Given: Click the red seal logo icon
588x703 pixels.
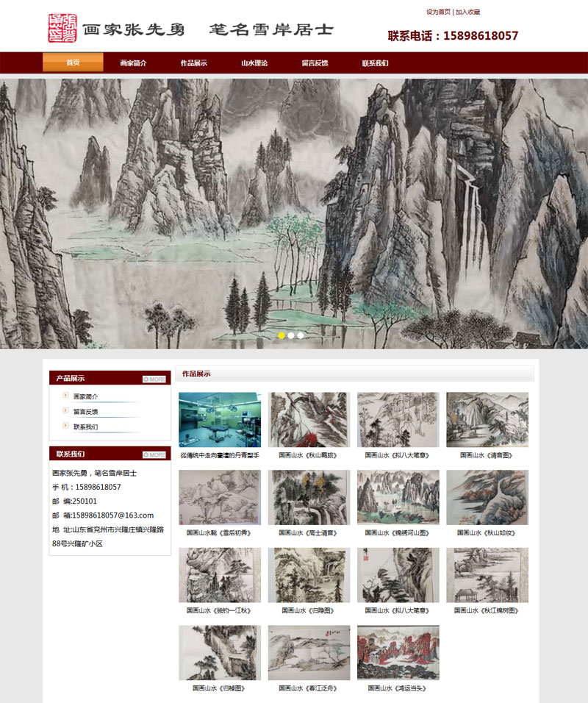Looking at the screenshot, I should 61,29.
